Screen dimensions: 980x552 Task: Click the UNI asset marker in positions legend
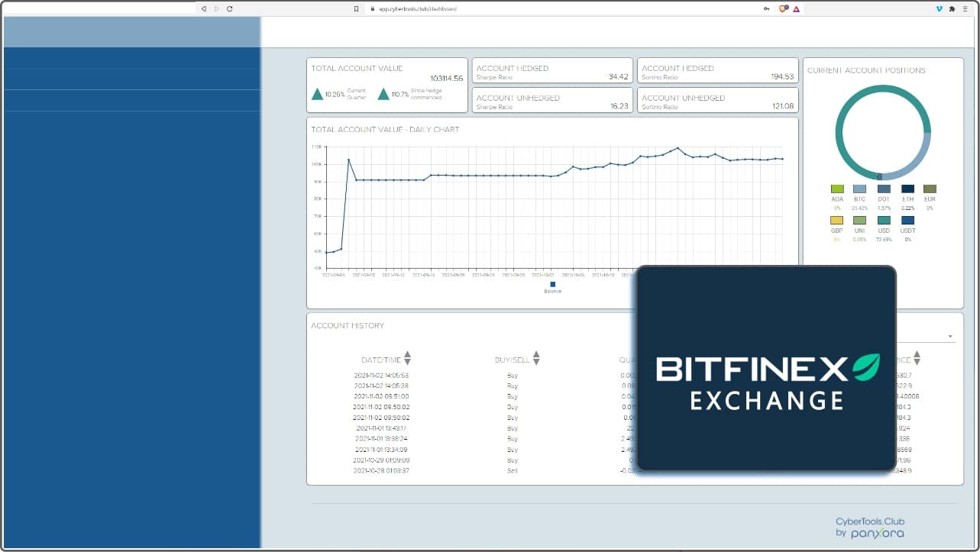pos(860,221)
